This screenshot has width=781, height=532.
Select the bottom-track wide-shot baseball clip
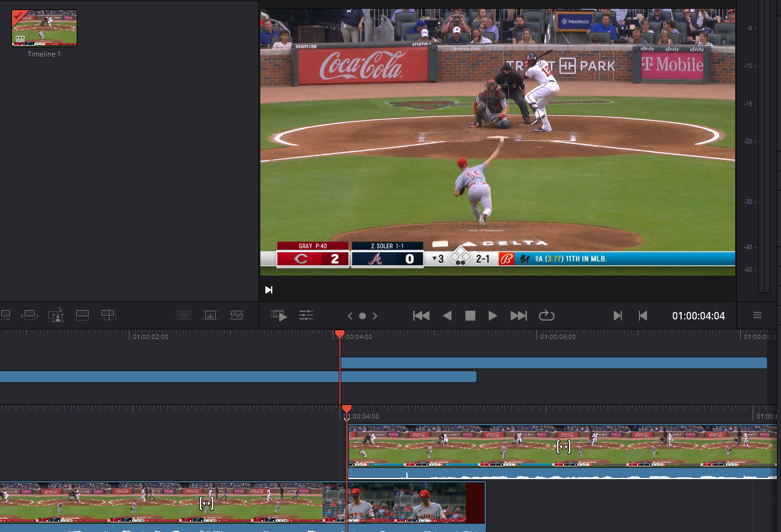162,502
